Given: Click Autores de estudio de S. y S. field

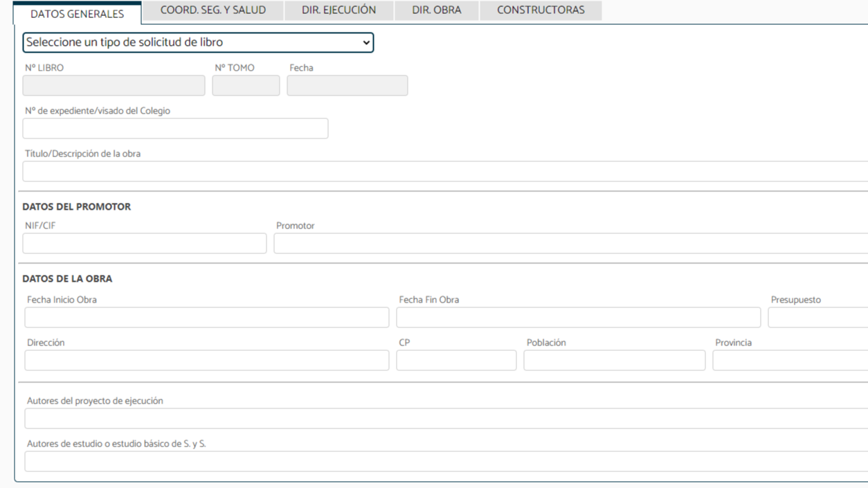Looking at the screenshot, I should [446, 462].
